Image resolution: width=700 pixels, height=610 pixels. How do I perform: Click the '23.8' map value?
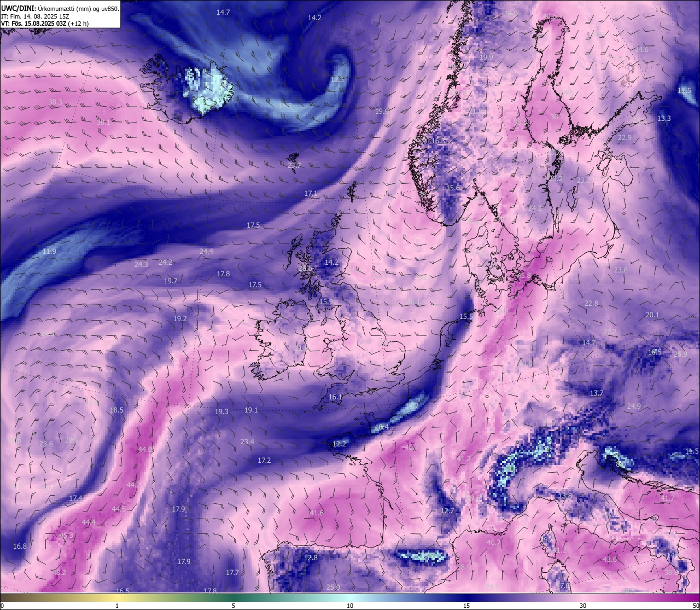[621, 270]
